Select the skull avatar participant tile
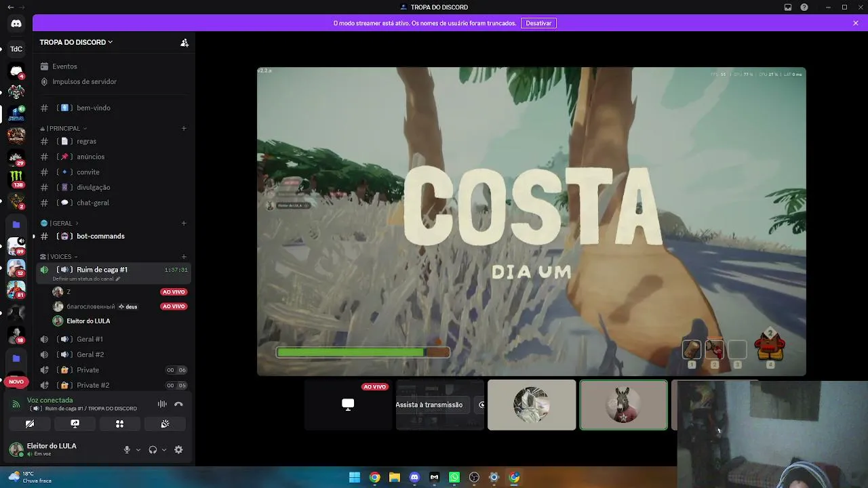The image size is (868, 488). [x=532, y=405]
